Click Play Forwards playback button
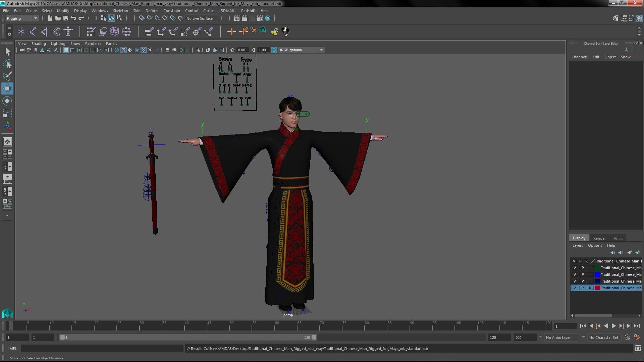Viewport: 644px width, 362px height. pyautogui.click(x=613, y=326)
